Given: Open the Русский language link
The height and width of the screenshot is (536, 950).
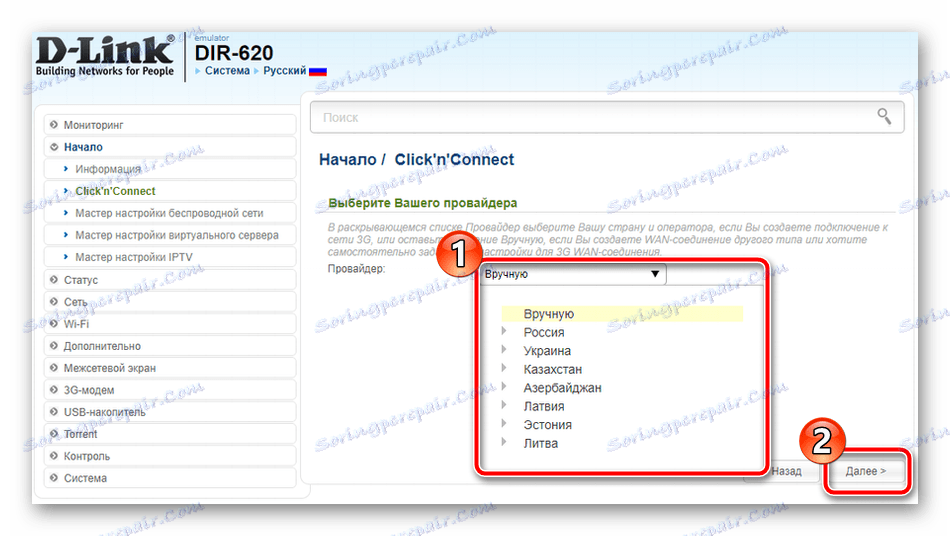Looking at the screenshot, I should [284, 71].
